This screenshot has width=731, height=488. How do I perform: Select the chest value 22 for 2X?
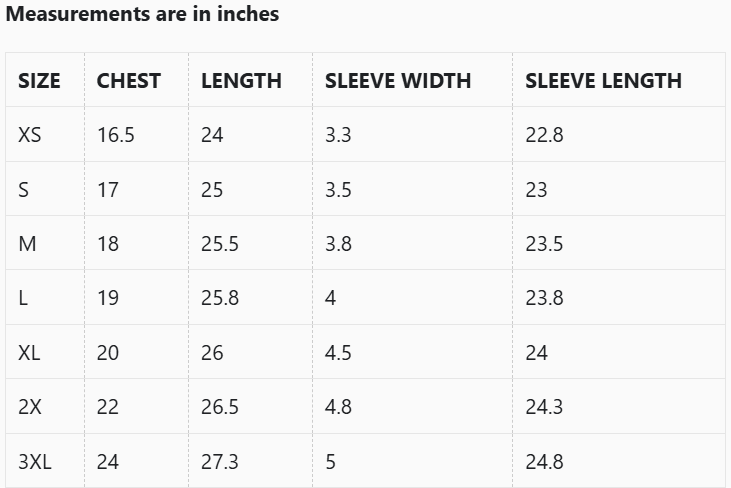[108, 407]
